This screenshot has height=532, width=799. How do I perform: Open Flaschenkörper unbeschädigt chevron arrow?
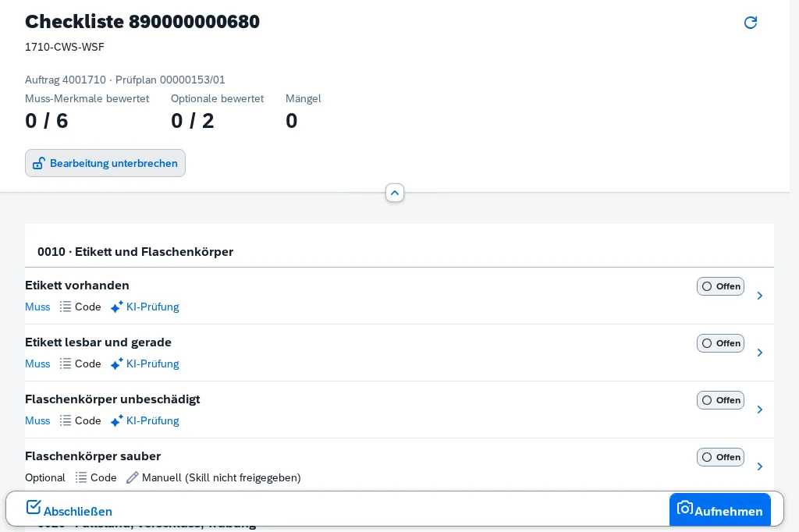[x=760, y=410]
